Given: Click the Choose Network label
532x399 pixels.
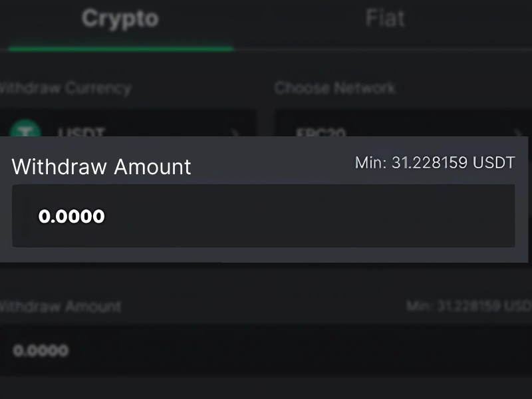Looking at the screenshot, I should point(335,88).
